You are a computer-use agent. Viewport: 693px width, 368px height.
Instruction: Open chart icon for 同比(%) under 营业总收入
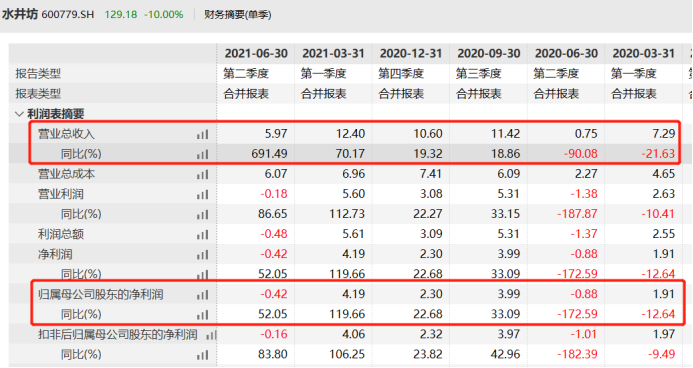click(x=202, y=154)
